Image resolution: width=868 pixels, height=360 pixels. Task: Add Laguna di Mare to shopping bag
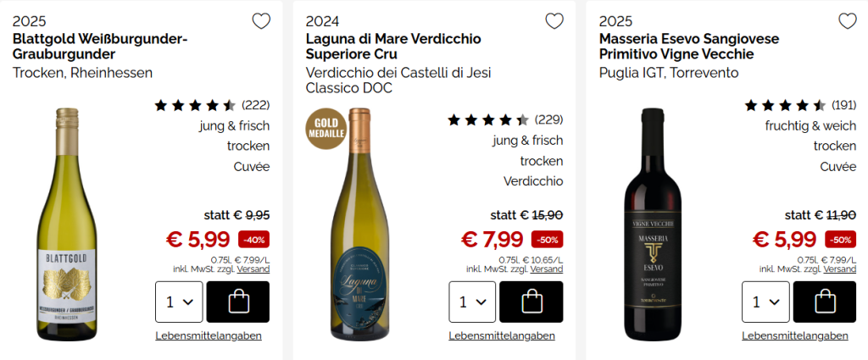tap(531, 302)
